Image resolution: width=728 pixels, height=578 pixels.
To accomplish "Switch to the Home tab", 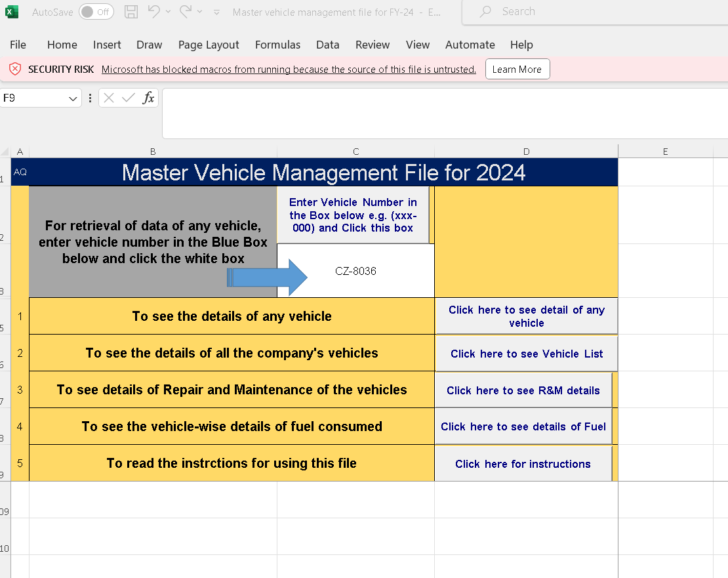I will point(62,45).
